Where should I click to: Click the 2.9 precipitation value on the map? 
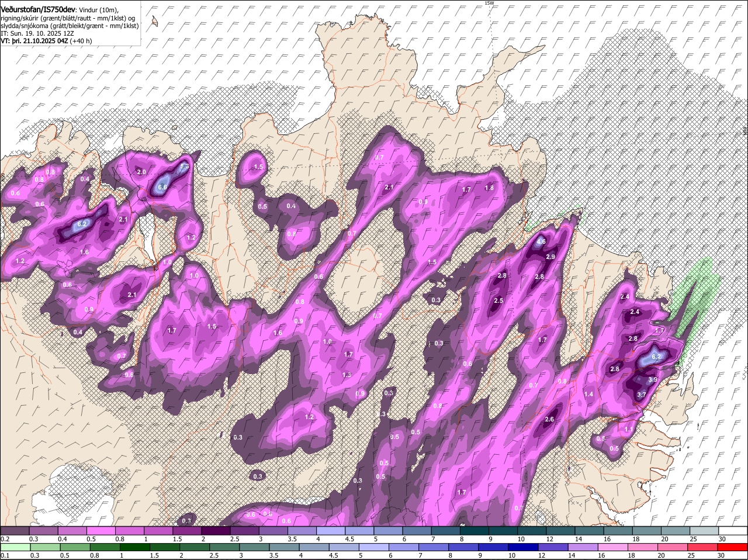pyautogui.click(x=550, y=257)
